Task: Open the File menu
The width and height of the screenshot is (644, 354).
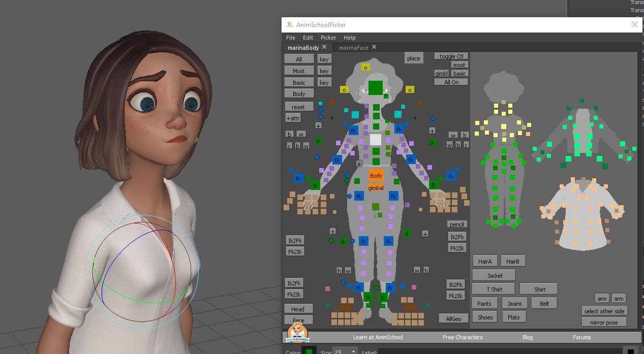Action: [x=291, y=38]
